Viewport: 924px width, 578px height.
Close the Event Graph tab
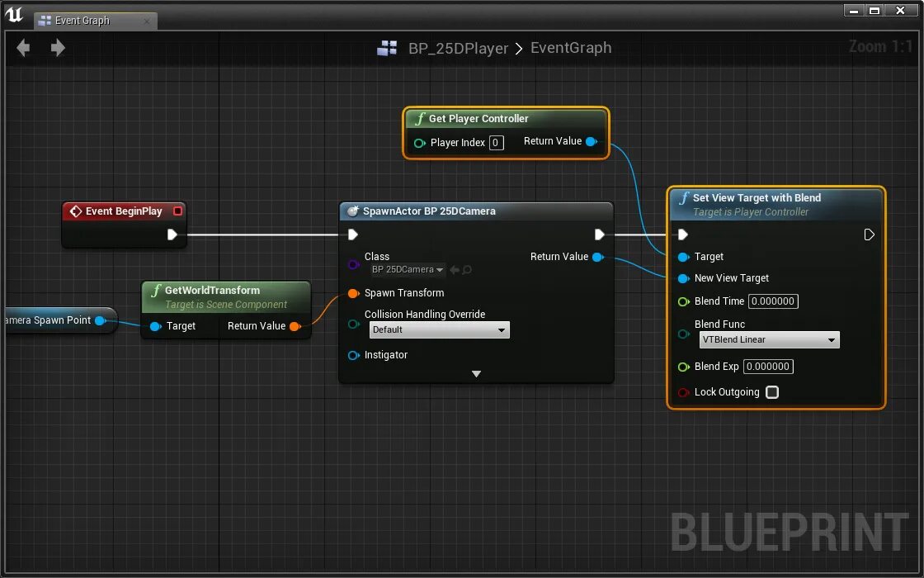147,21
